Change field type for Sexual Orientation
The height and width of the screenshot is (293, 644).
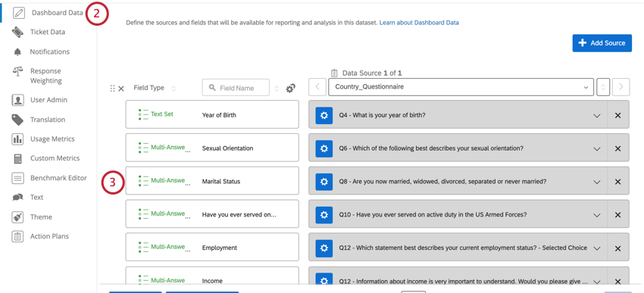point(164,148)
